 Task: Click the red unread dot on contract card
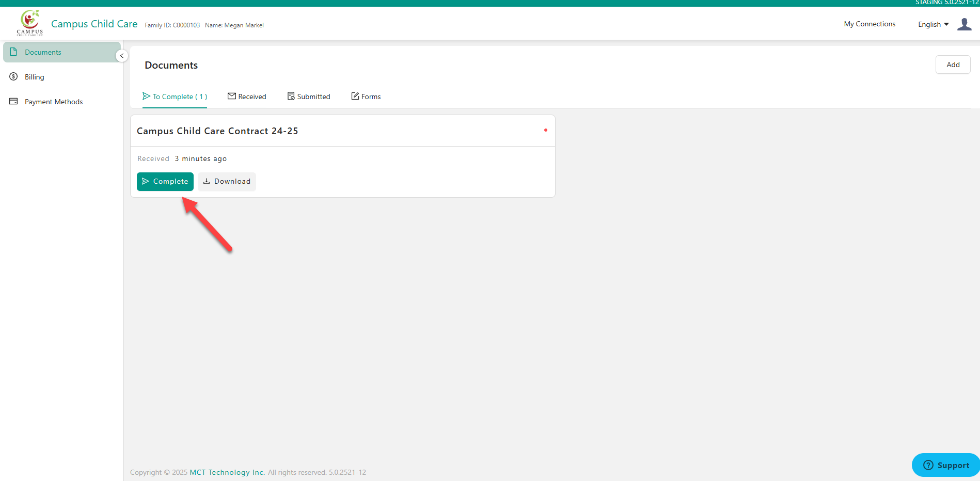545,130
